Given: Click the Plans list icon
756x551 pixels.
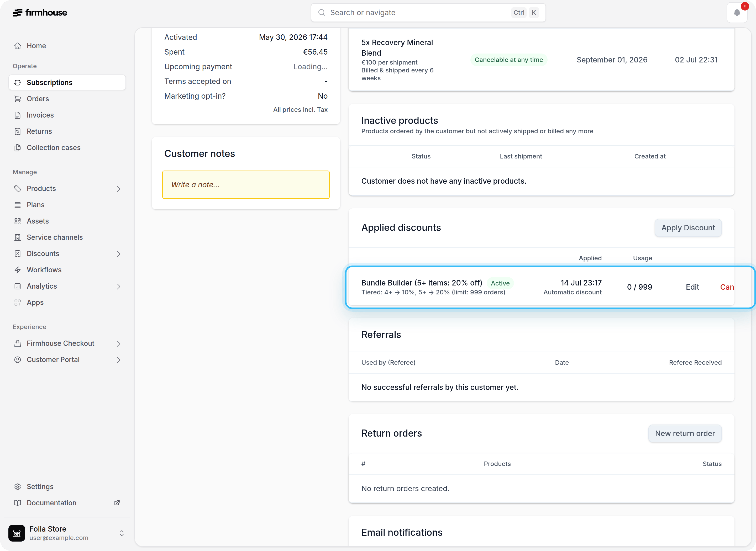Looking at the screenshot, I should pos(18,205).
